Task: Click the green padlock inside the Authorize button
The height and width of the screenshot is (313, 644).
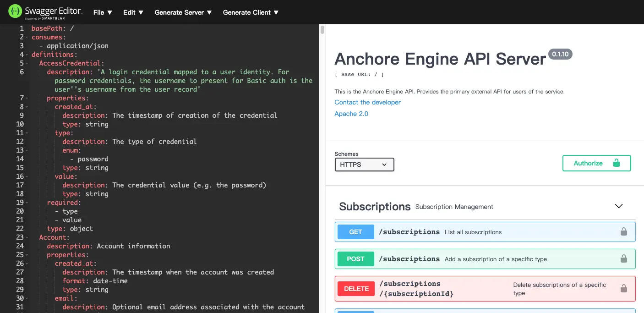Action: [x=617, y=163]
